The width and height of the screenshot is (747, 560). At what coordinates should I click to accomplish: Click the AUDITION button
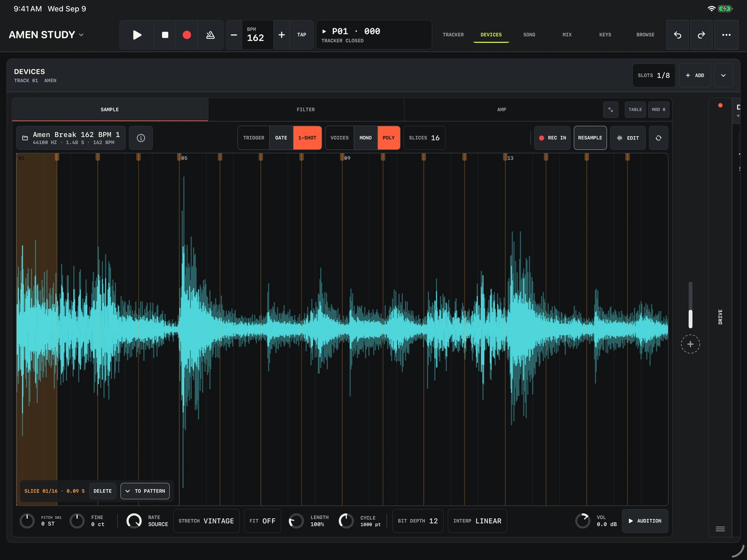pyautogui.click(x=645, y=521)
